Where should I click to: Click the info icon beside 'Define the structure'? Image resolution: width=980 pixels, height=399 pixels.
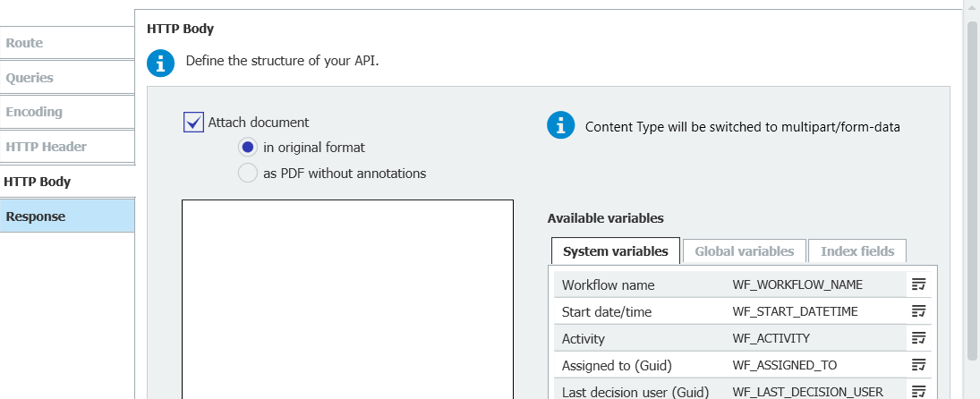tap(160, 63)
